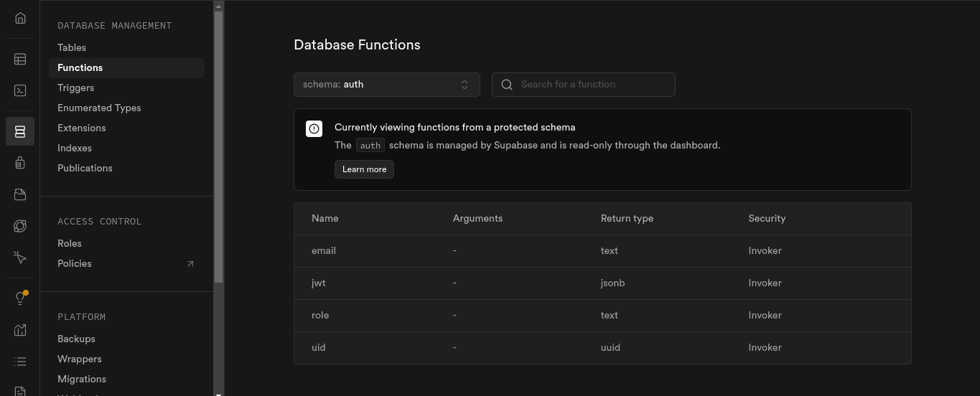Open the Authentication lock icon
Screen dimensions: 980x396
pos(20,163)
